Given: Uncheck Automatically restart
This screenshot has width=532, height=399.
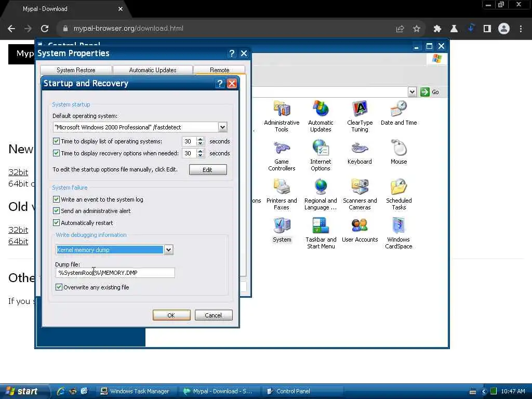Looking at the screenshot, I should (x=56, y=222).
